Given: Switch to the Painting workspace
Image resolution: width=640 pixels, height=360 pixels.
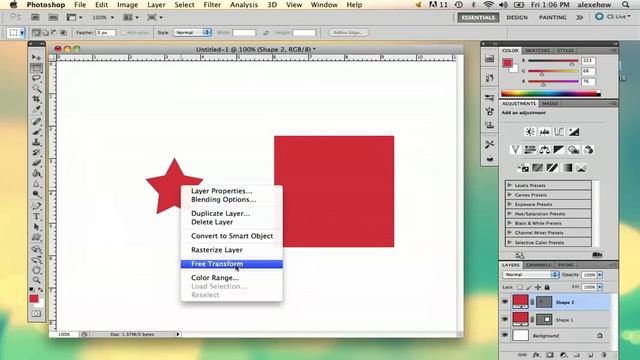Looking at the screenshot, I should tap(552, 18).
